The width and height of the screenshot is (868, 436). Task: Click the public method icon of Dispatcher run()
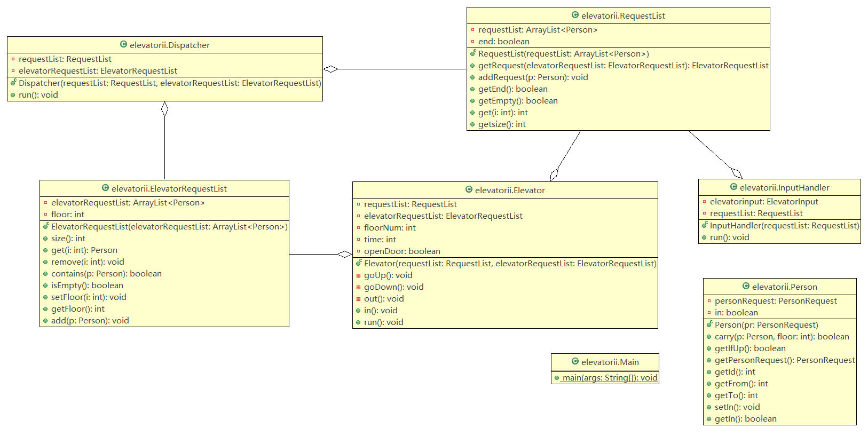pos(13,95)
